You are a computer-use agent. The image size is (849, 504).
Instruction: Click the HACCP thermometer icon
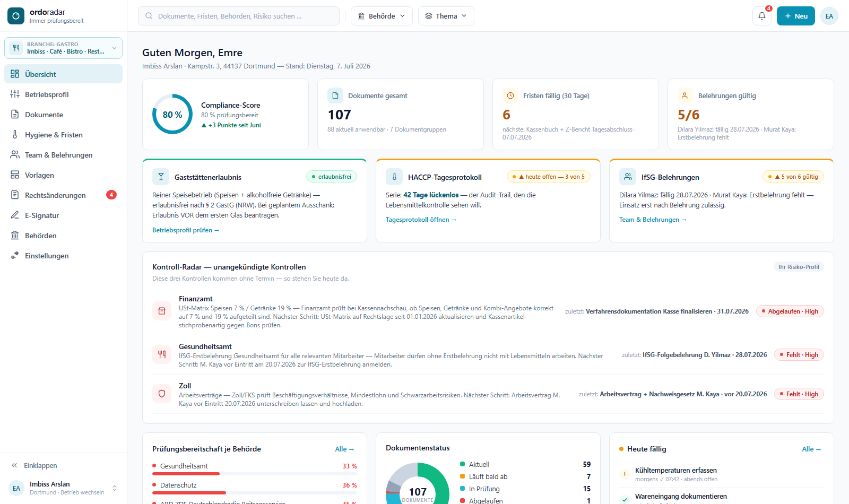pyautogui.click(x=394, y=177)
